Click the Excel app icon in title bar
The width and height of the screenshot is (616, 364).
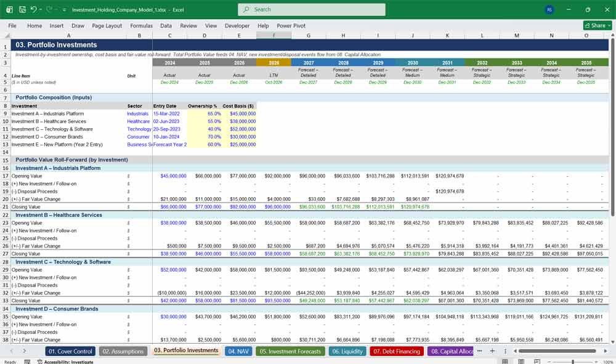9,9
